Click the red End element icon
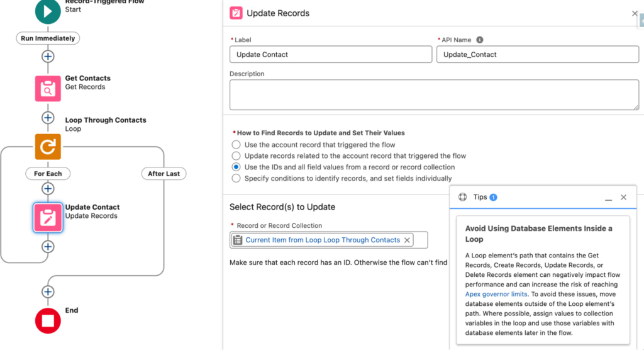 [x=48, y=320]
